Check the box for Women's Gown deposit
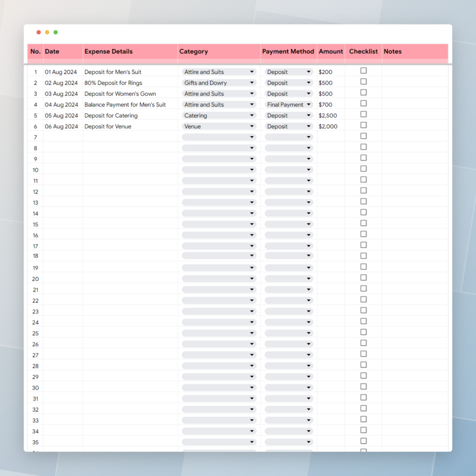This screenshot has height=476, width=476. point(363,92)
